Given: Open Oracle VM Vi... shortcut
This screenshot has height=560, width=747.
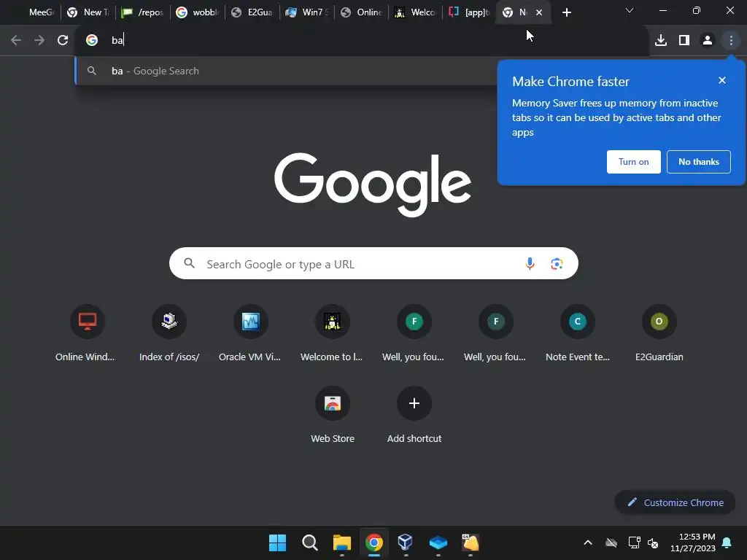Looking at the screenshot, I should point(251,334).
